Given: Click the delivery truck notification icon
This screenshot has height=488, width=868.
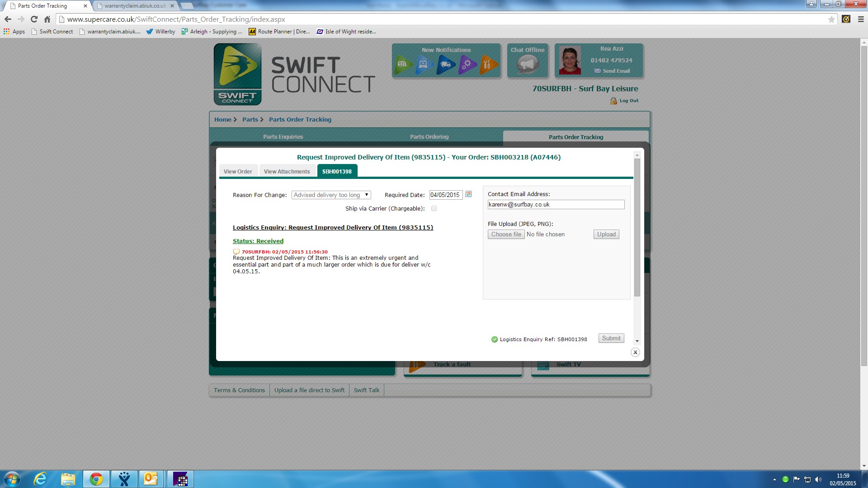Looking at the screenshot, I should 446,65.
